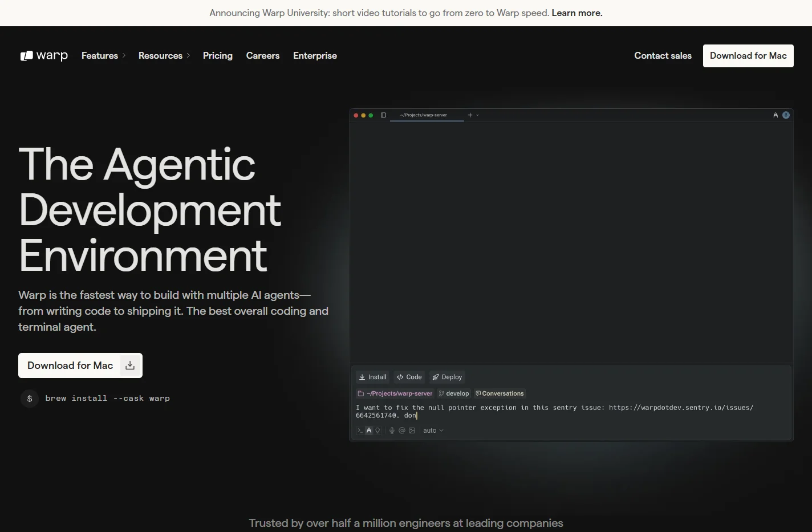Click the download icon beside Download for Mac
This screenshot has width=812, height=532.
pos(130,366)
